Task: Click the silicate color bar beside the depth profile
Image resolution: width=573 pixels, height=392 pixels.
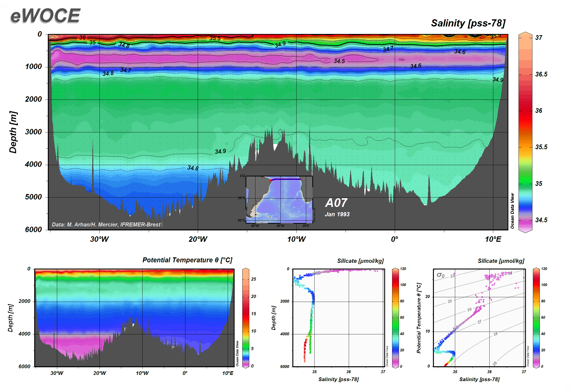Action: [396, 318]
